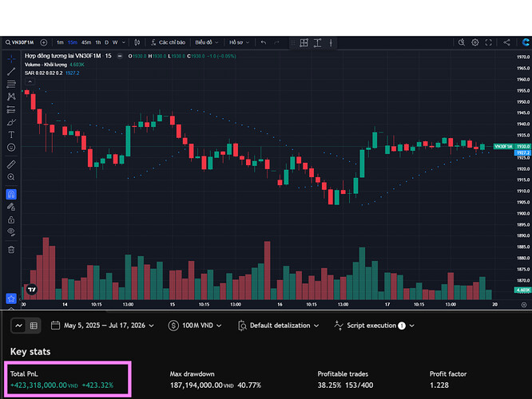Toggle hide all drawings eye
Image resolution: width=532 pixels, height=399 pixels.
click(x=11, y=232)
